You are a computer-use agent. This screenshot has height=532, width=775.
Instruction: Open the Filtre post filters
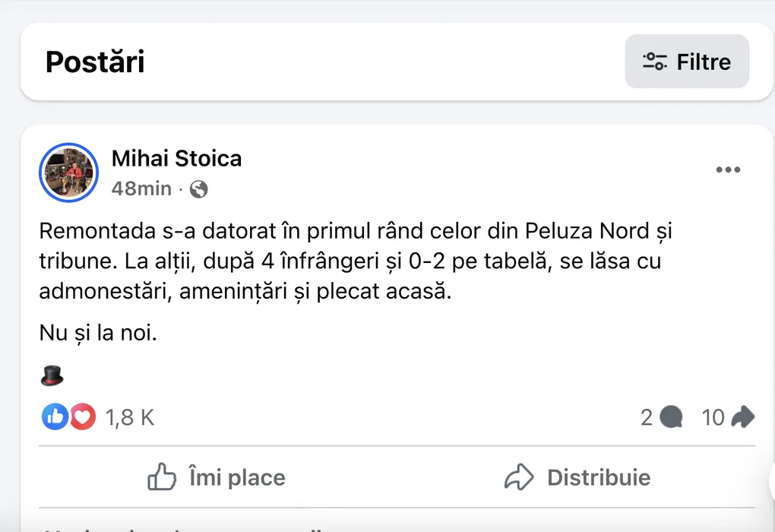pos(687,62)
